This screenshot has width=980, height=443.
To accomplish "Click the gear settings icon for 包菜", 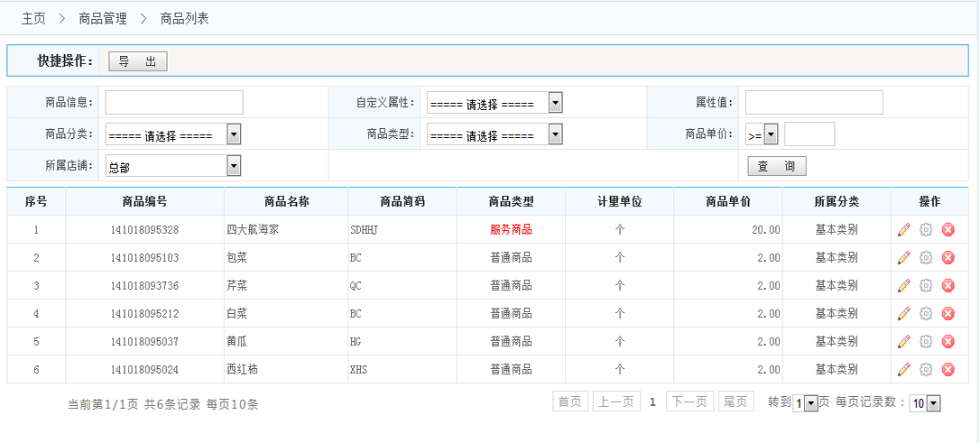I will 925,258.
